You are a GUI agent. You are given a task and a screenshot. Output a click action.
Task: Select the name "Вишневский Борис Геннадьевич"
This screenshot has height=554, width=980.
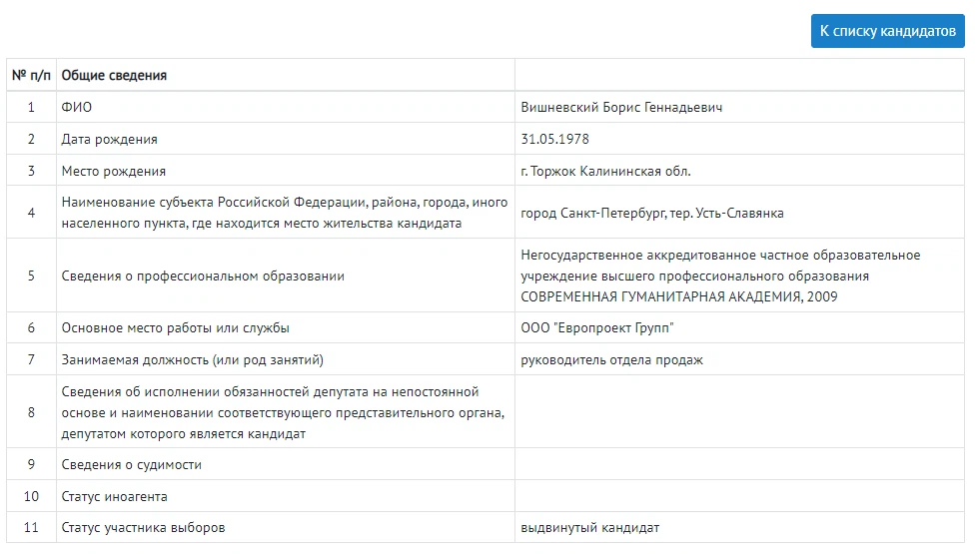tap(621, 107)
